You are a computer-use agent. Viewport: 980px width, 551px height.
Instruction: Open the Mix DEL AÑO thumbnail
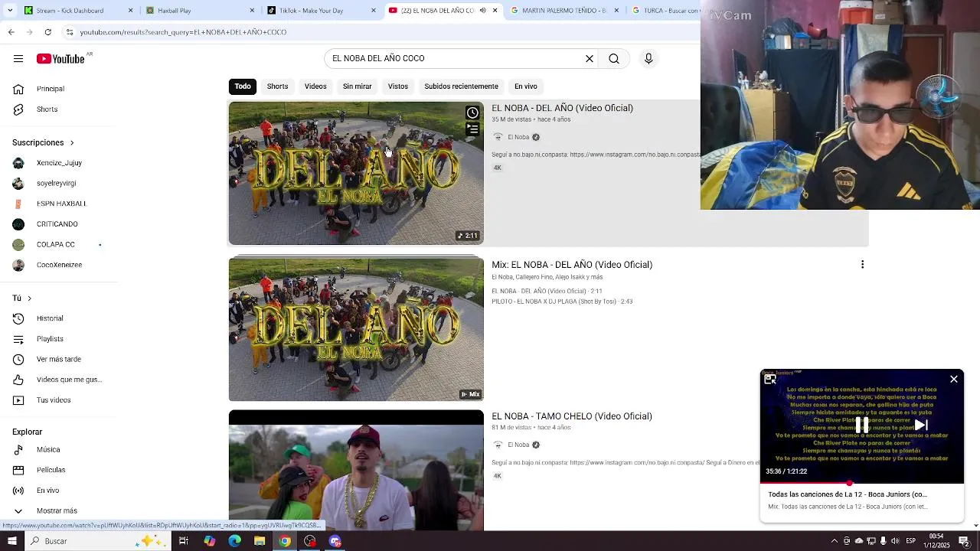click(x=356, y=329)
